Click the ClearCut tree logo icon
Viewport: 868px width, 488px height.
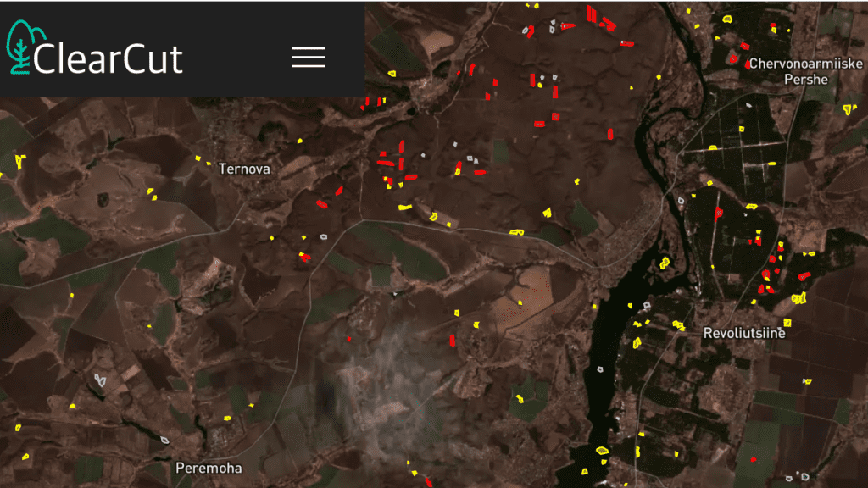(25, 47)
